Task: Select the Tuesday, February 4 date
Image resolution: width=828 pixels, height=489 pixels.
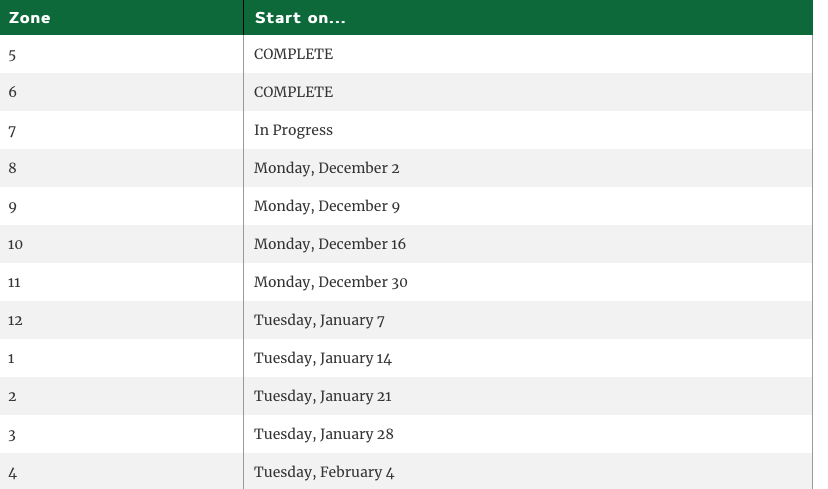Action: coord(324,472)
